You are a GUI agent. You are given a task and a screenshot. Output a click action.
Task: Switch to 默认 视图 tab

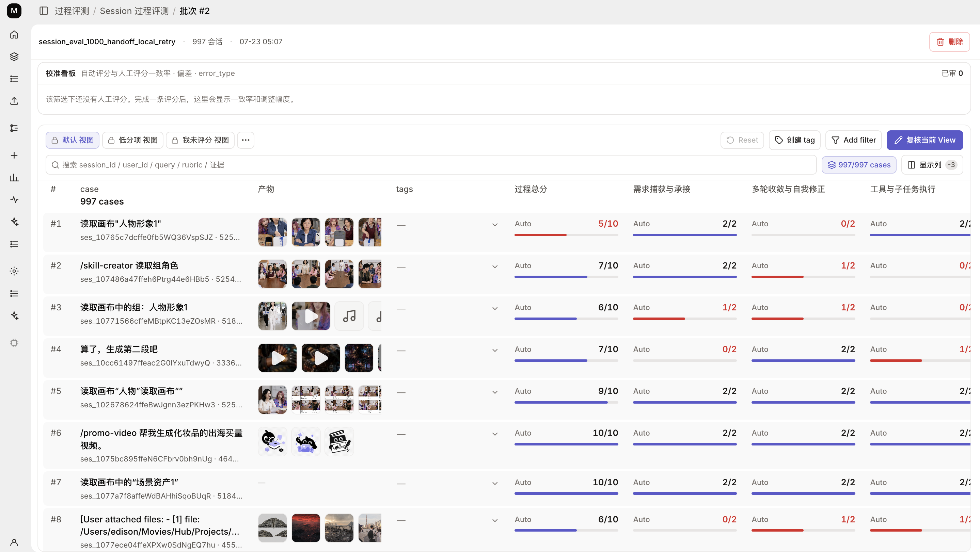coord(73,140)
